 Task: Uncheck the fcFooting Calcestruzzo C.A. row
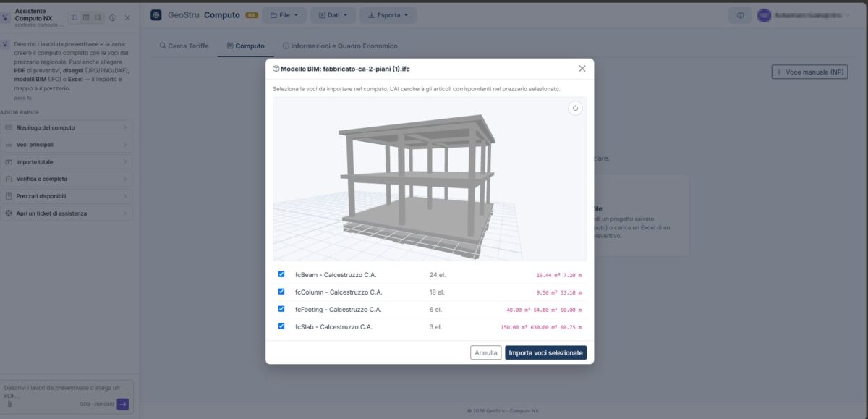[281, 309]
